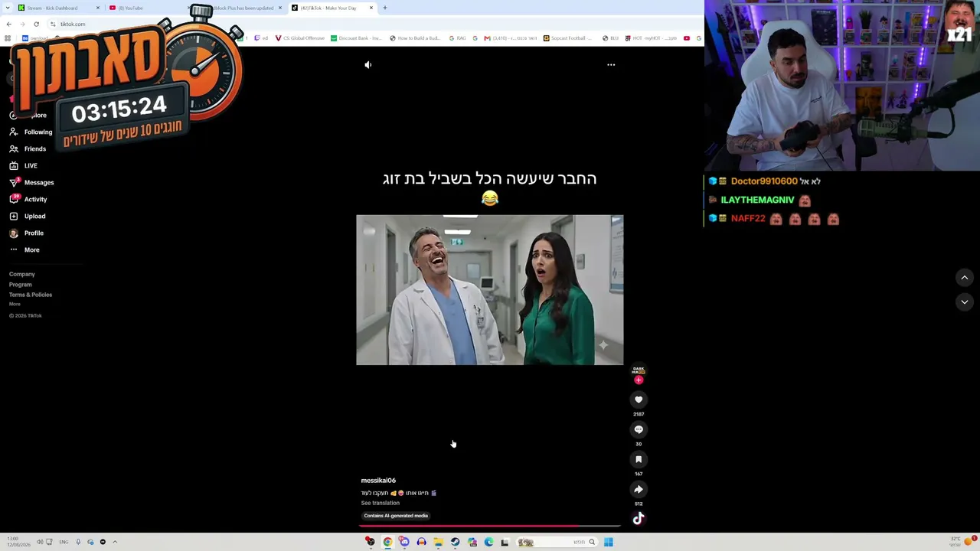Open Friends in the TikTok sidebar

click(35, 148)
